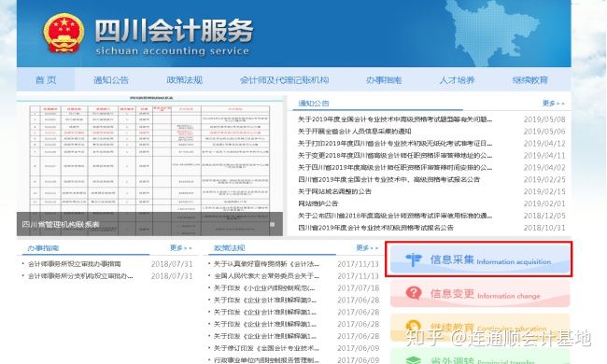The height and width of the screenshot is (364, 607).
Task: Open policy 关于认真做好宣传贯彻新《会计法...
Action: tap(266, 264)
